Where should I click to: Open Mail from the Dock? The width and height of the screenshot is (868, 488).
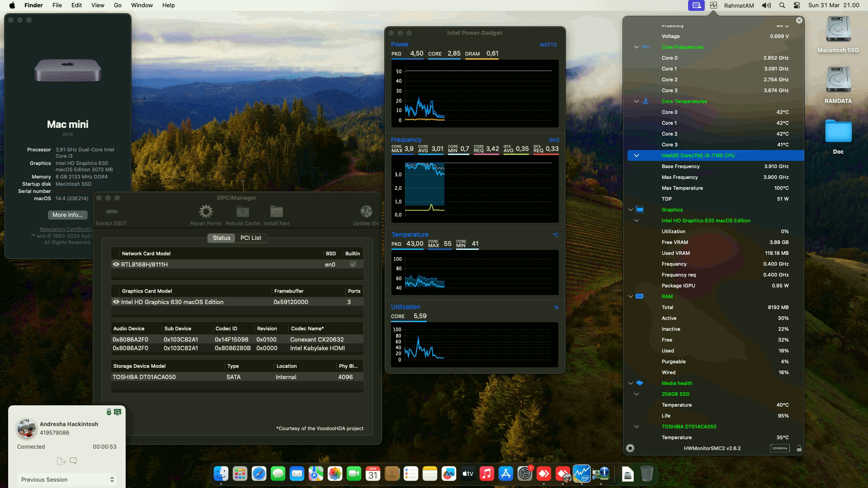point(297,474)
